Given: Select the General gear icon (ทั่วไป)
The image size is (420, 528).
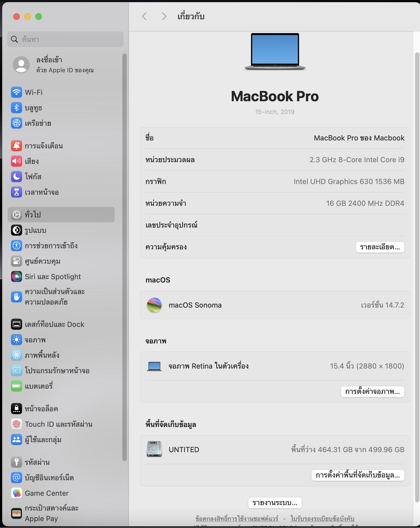Looking at the screenshot, I should coord(17,215).
